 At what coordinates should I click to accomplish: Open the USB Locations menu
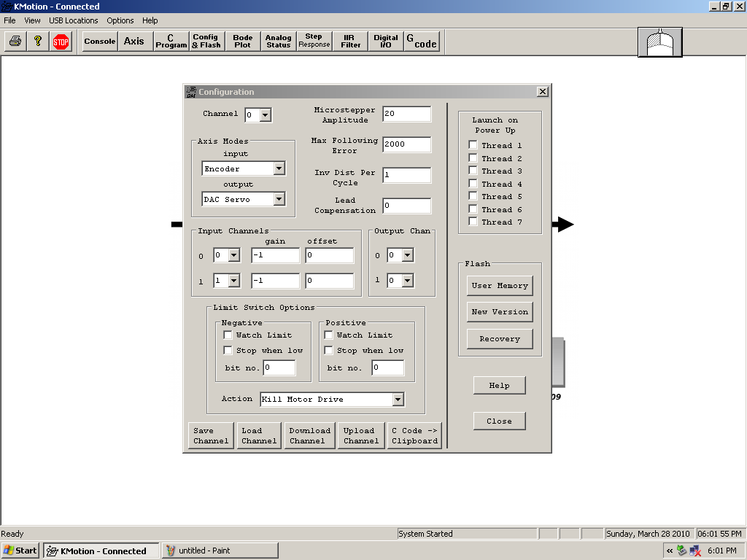[x=74, y=20]
